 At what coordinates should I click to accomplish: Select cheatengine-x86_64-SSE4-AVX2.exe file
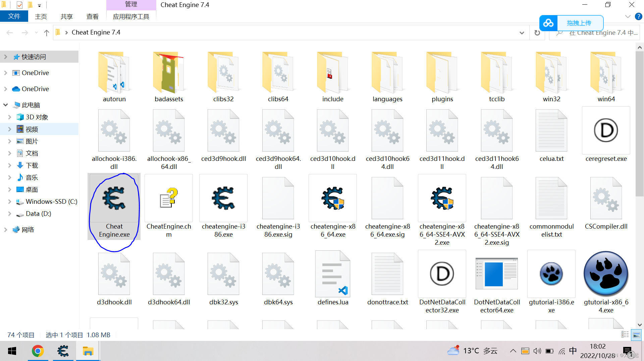click(x=442, y=210)
